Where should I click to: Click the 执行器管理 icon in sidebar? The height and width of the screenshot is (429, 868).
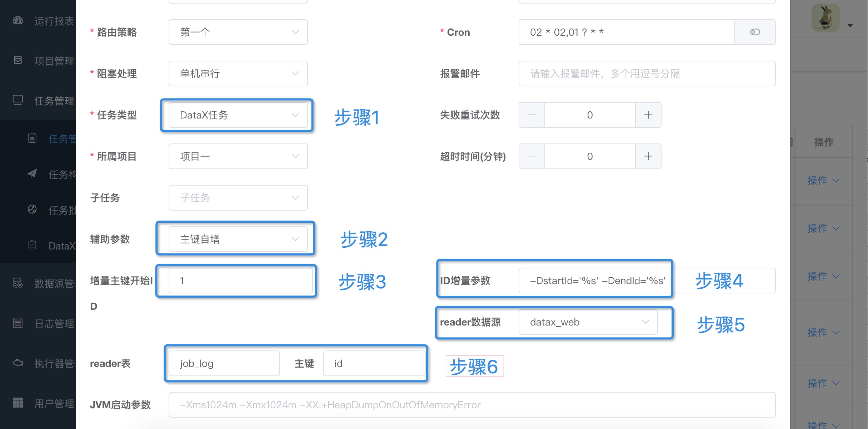click(18, 363)
